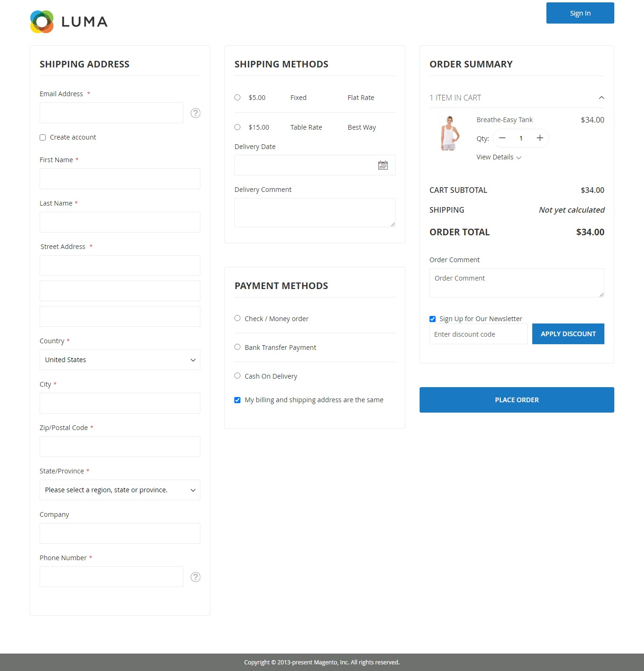Click the phone number help question icon

(195, 577)
